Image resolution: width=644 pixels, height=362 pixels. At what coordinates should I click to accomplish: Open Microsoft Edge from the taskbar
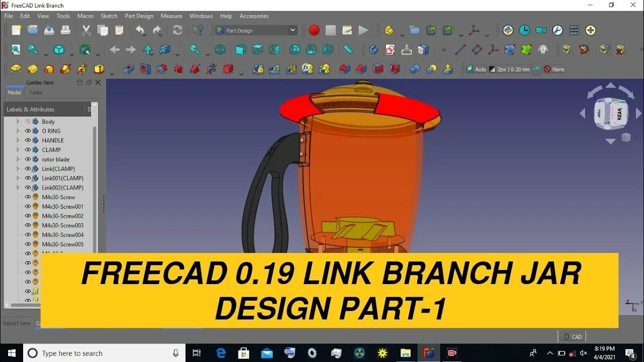[x=221, y=353]
